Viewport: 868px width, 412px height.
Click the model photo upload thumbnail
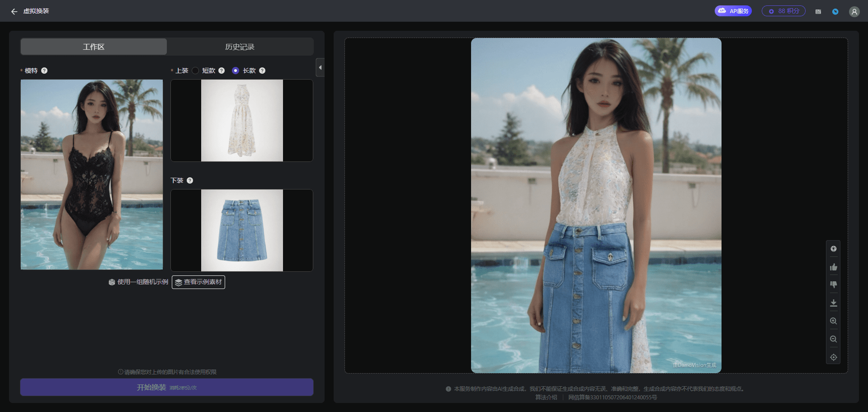tap(92, 175)
